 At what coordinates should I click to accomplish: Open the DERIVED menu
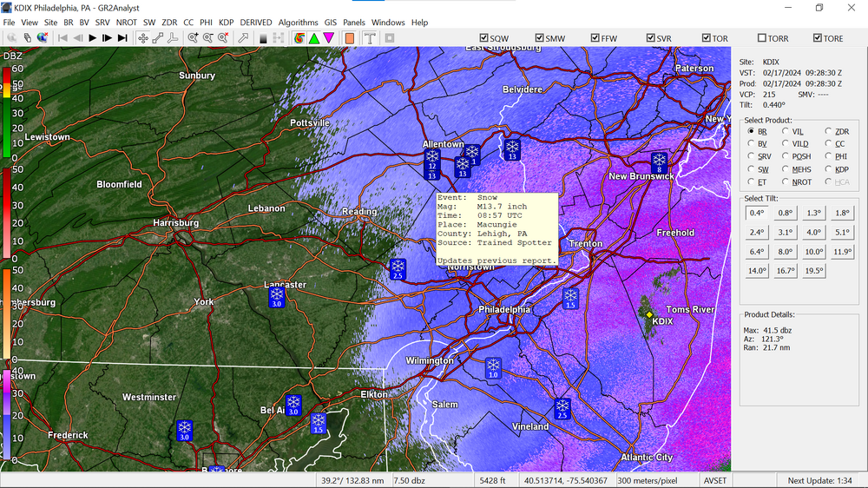(256, 23)
